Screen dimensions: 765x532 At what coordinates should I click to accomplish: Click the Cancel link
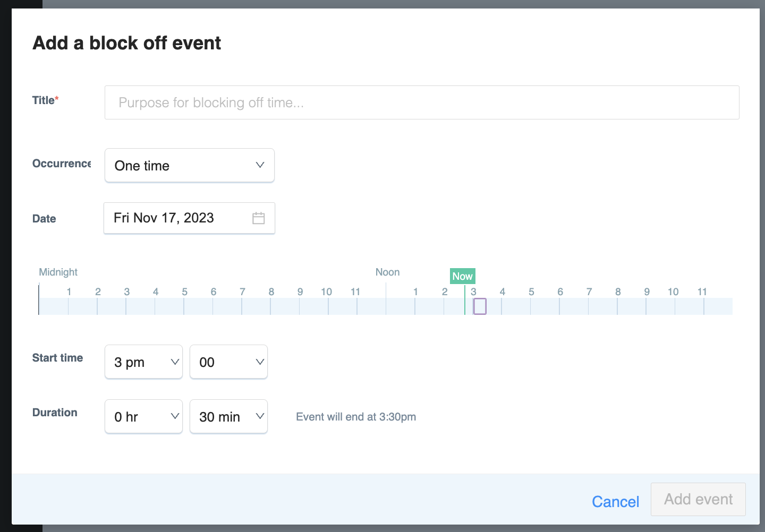[615, 502]
